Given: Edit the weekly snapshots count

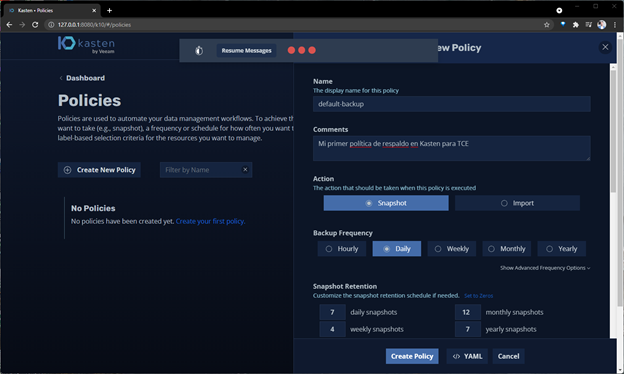Looking at the screenshot, I should pyautogui.click(x=332, y=329).
